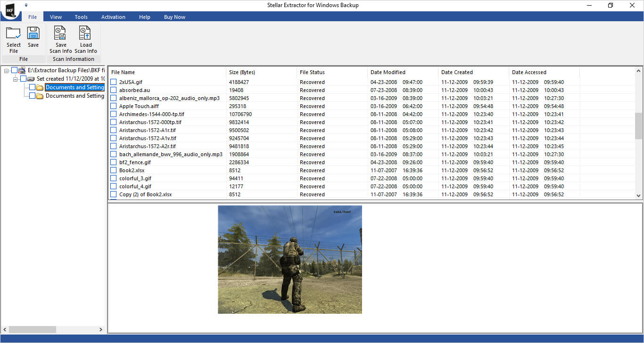
Task: Click folder icon of unhighlighted Documents and Settings
Action: pos(40,96)
